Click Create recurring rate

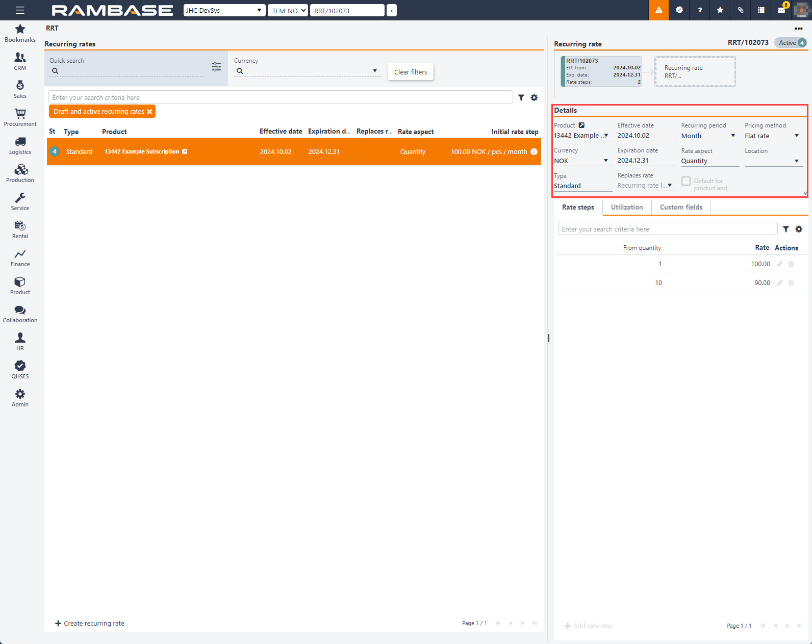click(x=90, y=623)
